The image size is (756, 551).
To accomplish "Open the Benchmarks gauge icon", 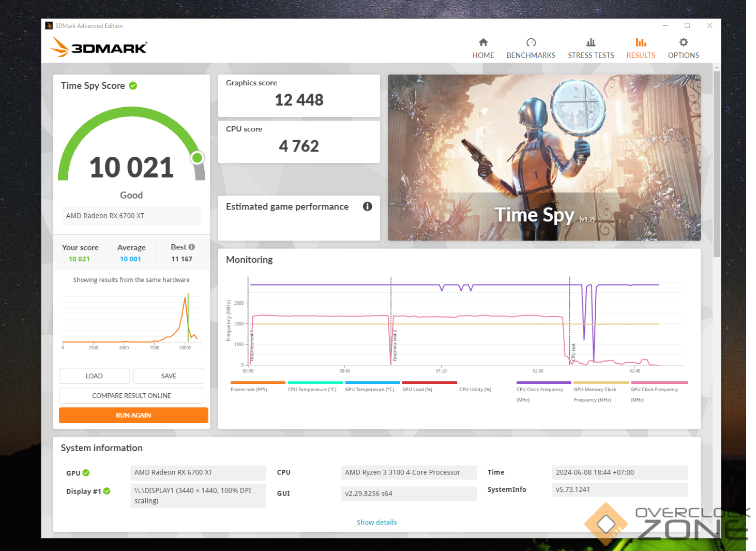I will coord(531,42).
